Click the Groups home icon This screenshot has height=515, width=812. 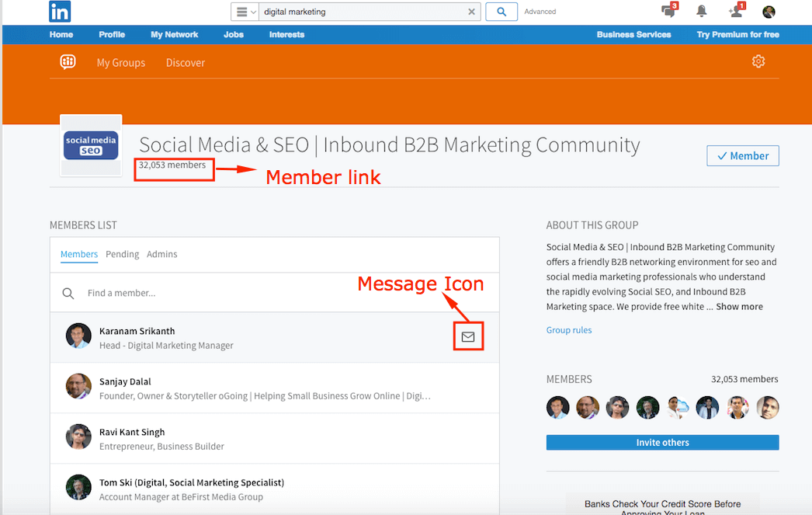click(68, 62)
